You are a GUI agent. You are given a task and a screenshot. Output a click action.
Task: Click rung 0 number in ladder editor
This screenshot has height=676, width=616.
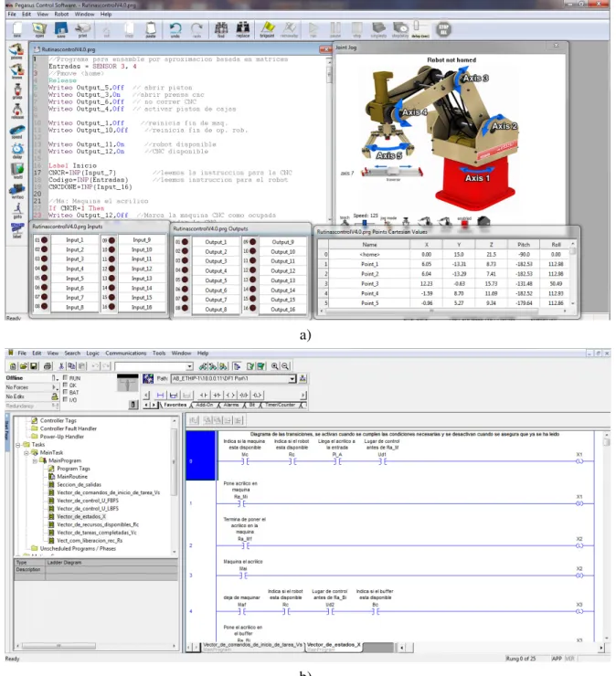(191, 461)
